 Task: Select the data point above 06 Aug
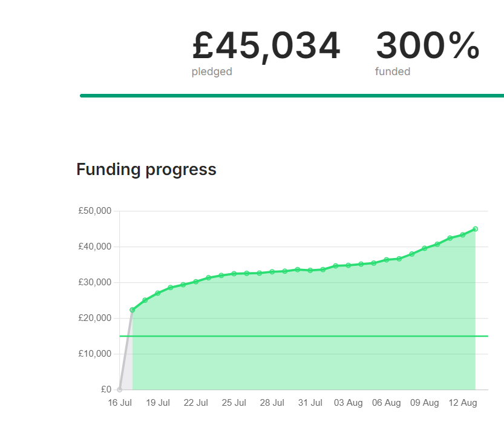387,260
